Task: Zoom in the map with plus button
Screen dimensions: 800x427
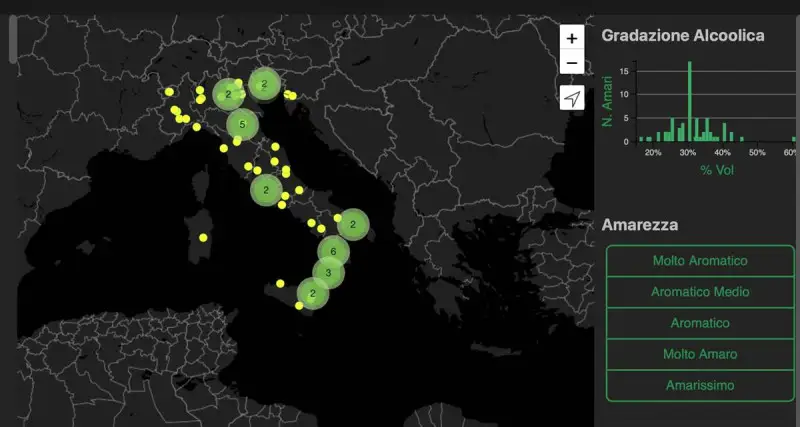Action: tap(572, 38)
